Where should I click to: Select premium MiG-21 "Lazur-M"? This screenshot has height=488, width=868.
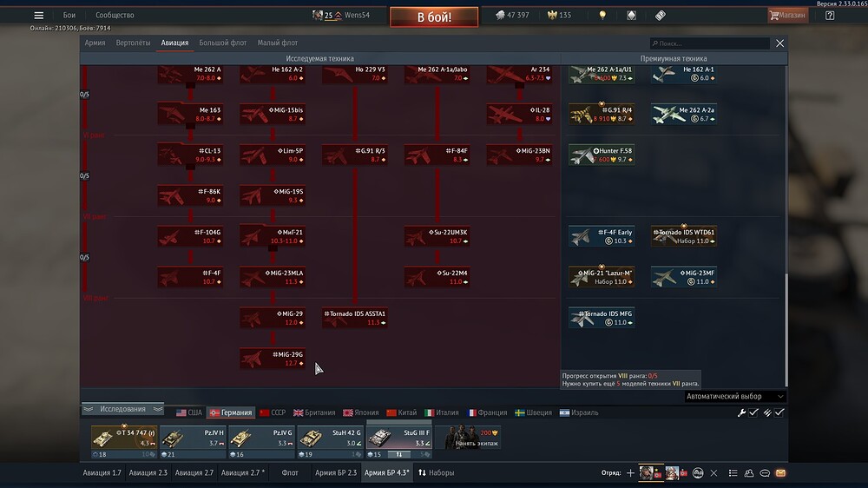[602, 277]
